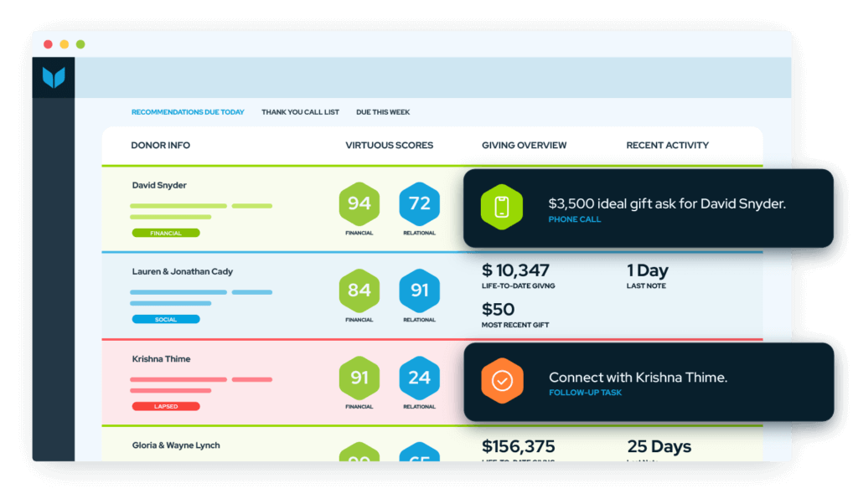
Task: Click the Virtuous logo in the sidebar
Action: [54, 76]
